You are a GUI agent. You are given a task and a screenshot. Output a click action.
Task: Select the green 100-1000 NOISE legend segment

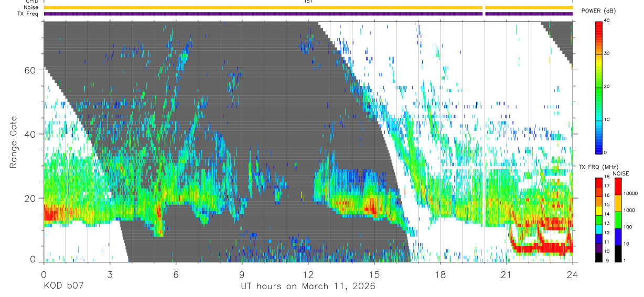point(618,220)
